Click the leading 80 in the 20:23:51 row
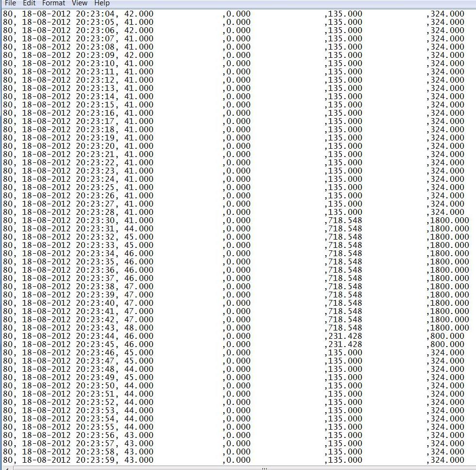The height and width of the screenshot is (470, 476). pos(8,394)
